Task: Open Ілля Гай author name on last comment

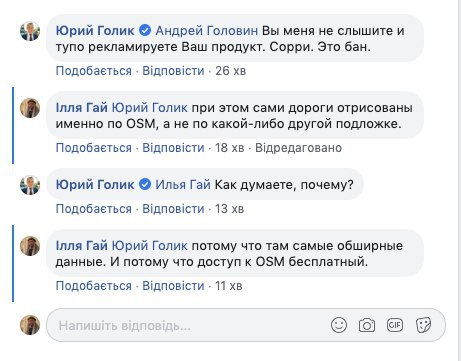Action: coord(82,246)
